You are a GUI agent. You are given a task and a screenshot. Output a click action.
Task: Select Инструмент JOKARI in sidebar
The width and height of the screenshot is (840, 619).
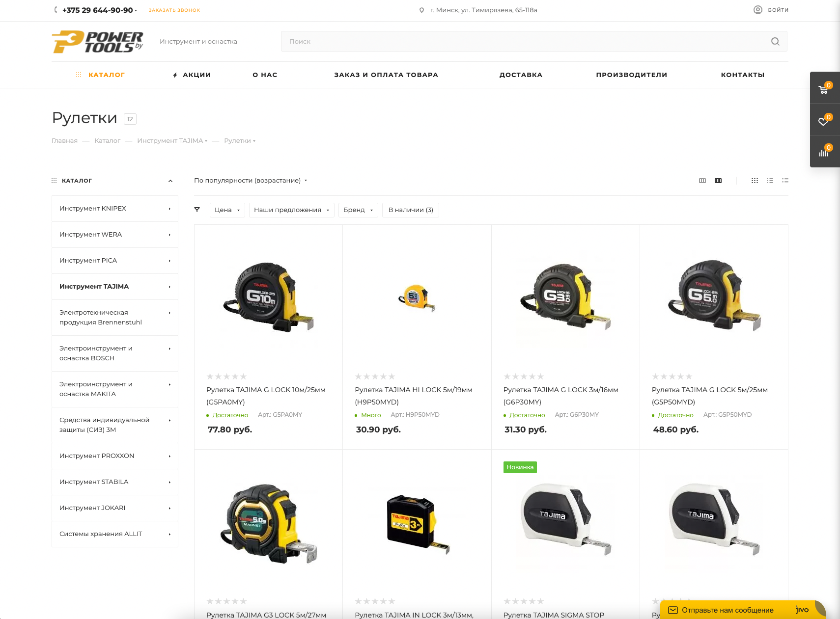115,508
